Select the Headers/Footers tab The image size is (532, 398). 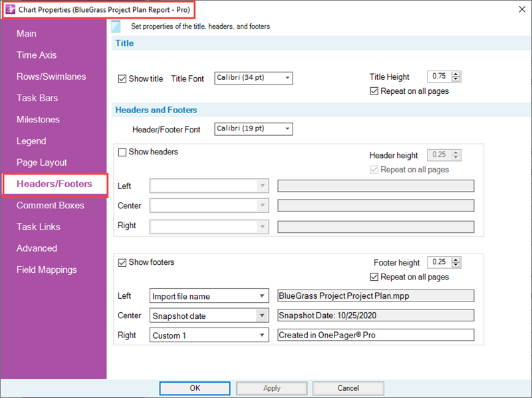[55, 184]
